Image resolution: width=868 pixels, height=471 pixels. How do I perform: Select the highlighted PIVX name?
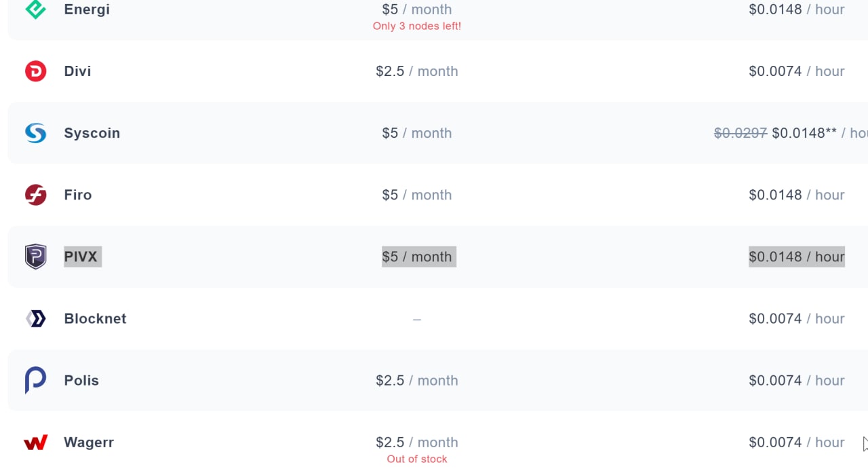point(83,257)
